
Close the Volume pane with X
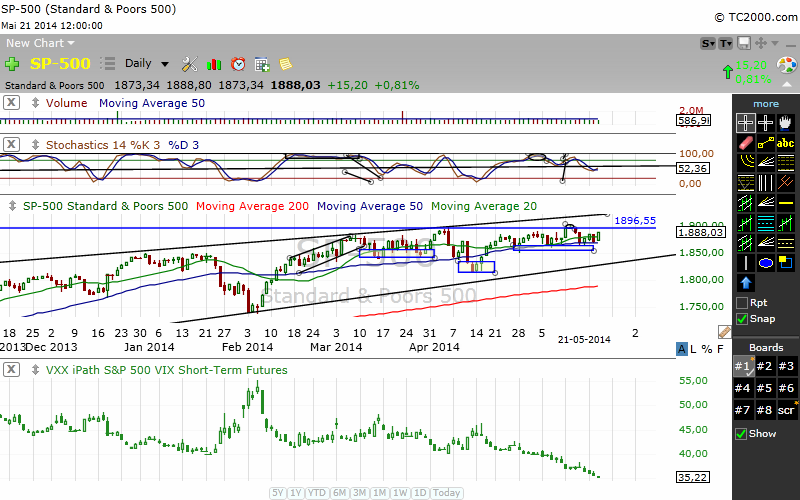click(x=11, y=103)
